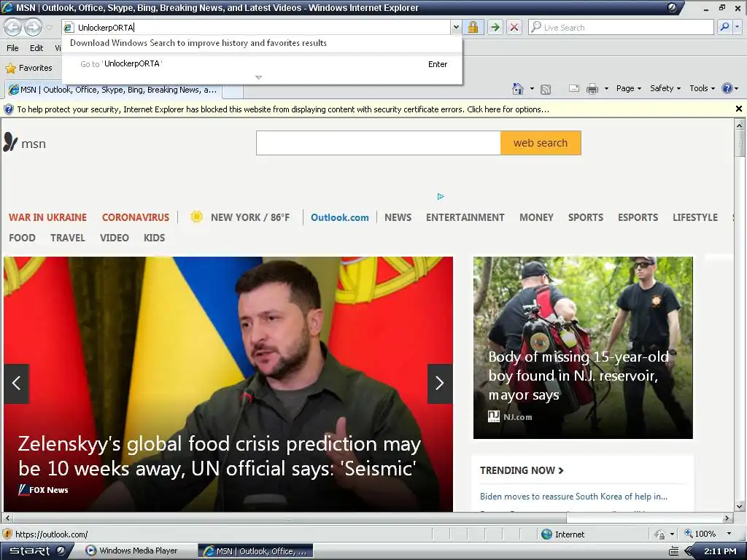
Task: Click the security lock icon by address bar
Action: (473, 27)
